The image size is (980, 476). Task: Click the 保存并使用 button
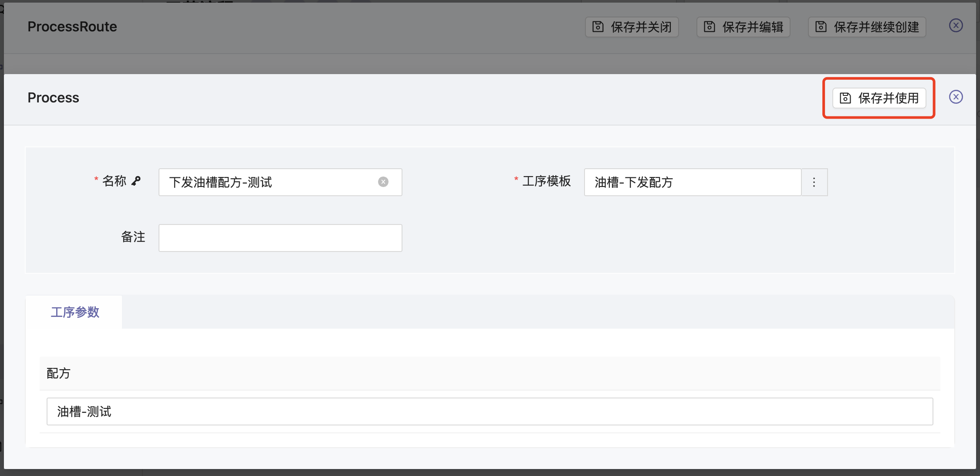879,98
